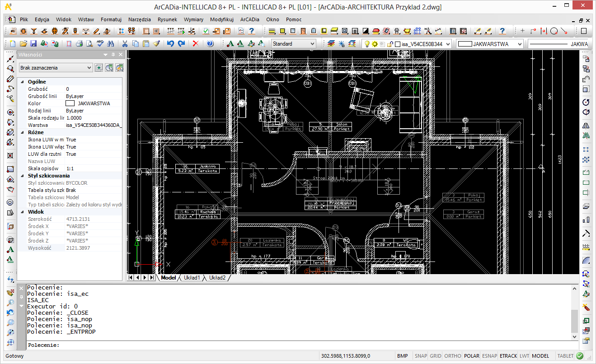The height and width of the screenshot is (364, 596).
Task: Run the ABC spell check icon
Action: click(100, 44)
